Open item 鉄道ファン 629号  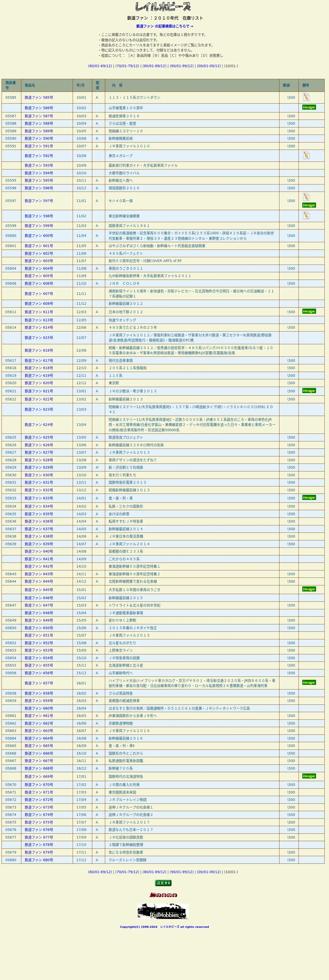(39, 467)
